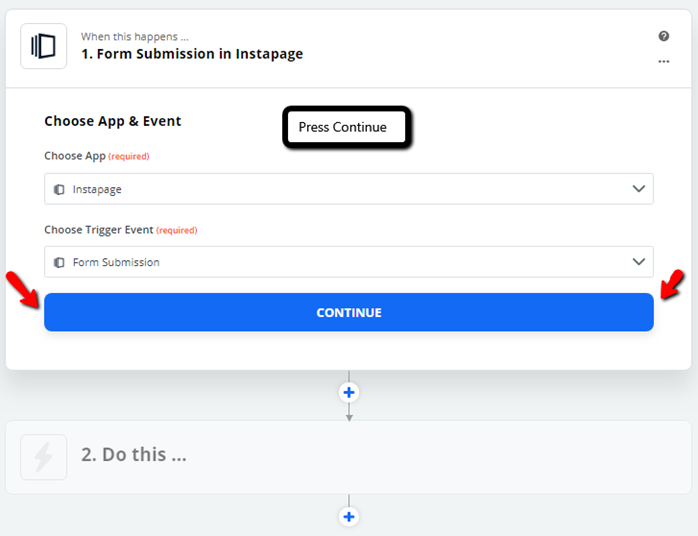Add a step with the plus below step 2

pyautogui.click(x=349, y=517)
